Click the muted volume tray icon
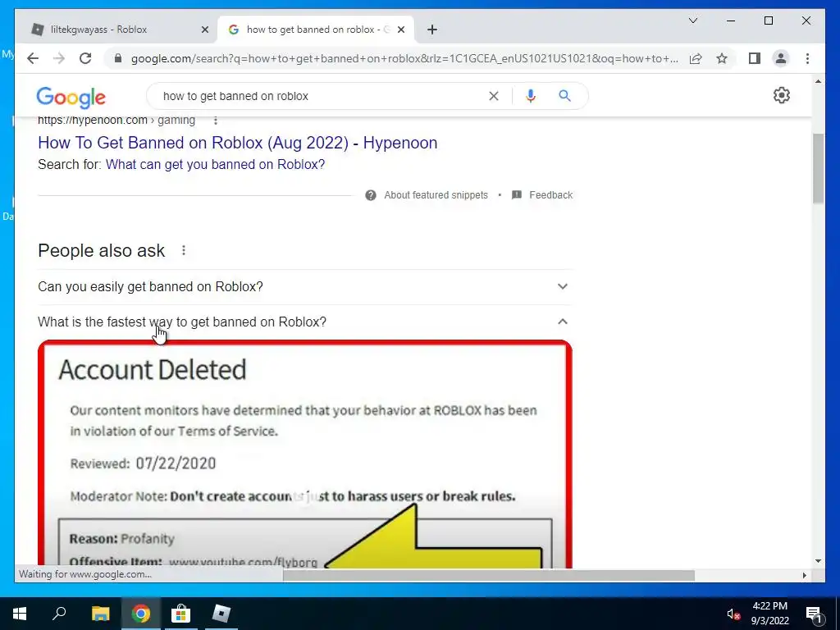Image resolution: width=840 pixels, height=630 pixels. click(733, 614)
